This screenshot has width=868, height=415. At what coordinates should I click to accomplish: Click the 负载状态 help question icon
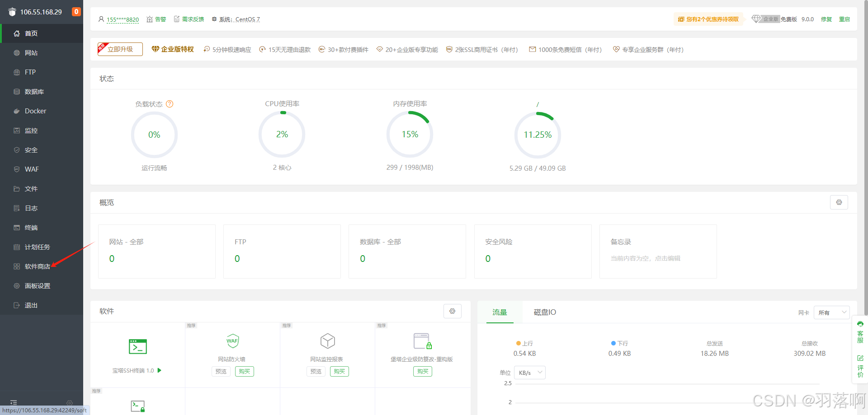click(x=170, y=104)
